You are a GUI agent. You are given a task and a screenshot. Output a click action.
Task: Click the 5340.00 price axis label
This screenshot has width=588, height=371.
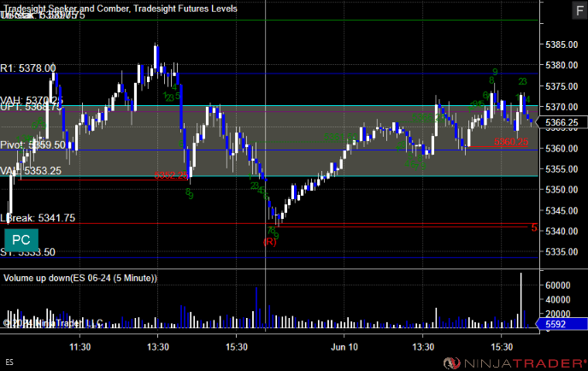point(562,231)
